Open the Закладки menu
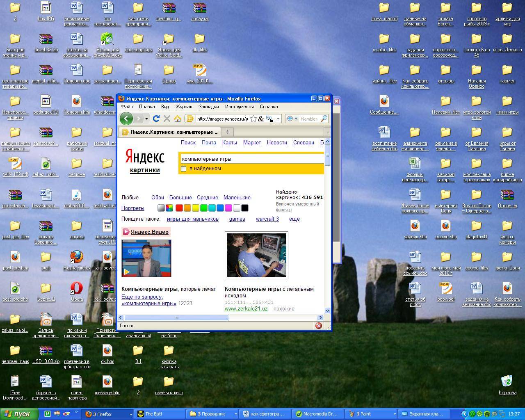The image size is (525, 420). point(208,107)
